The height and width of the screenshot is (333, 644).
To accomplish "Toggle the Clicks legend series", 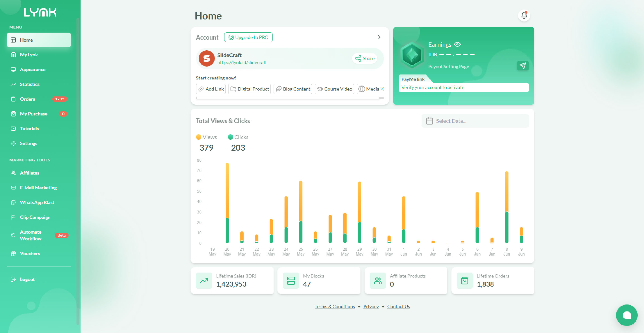I will tap(238, 137).
